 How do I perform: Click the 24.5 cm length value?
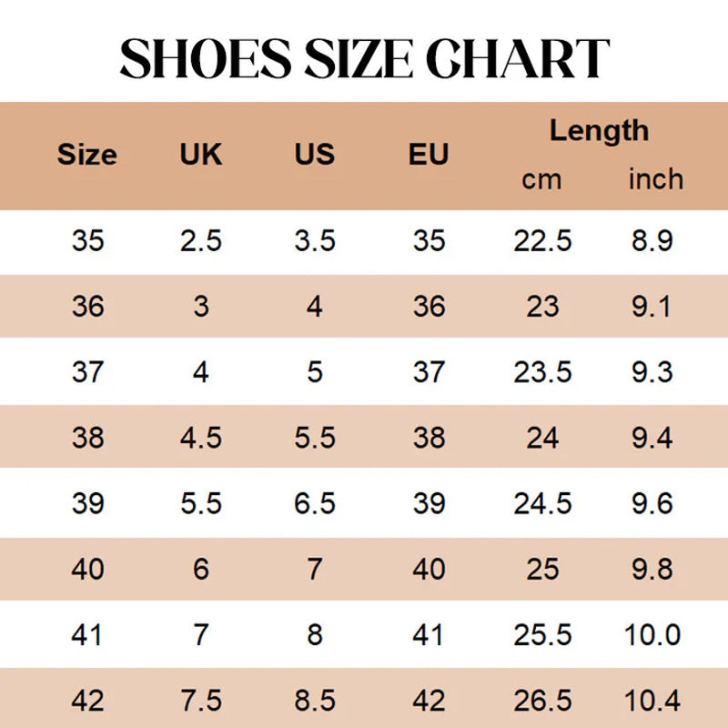click(x=542, y=503)
